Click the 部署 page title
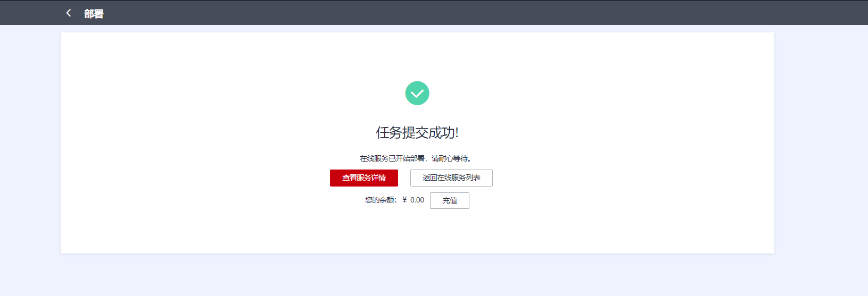This screenshot has width=868, height=296. (94, 14)
